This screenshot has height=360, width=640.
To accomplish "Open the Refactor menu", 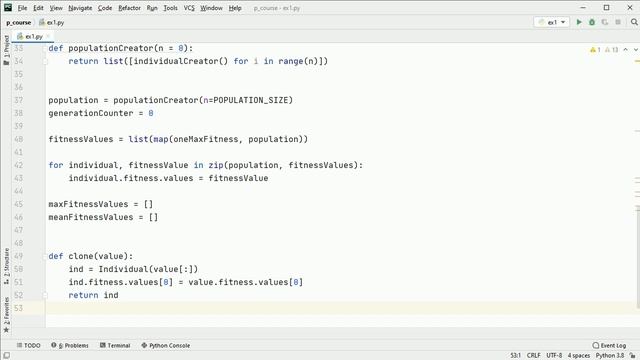I will [129, 8].
